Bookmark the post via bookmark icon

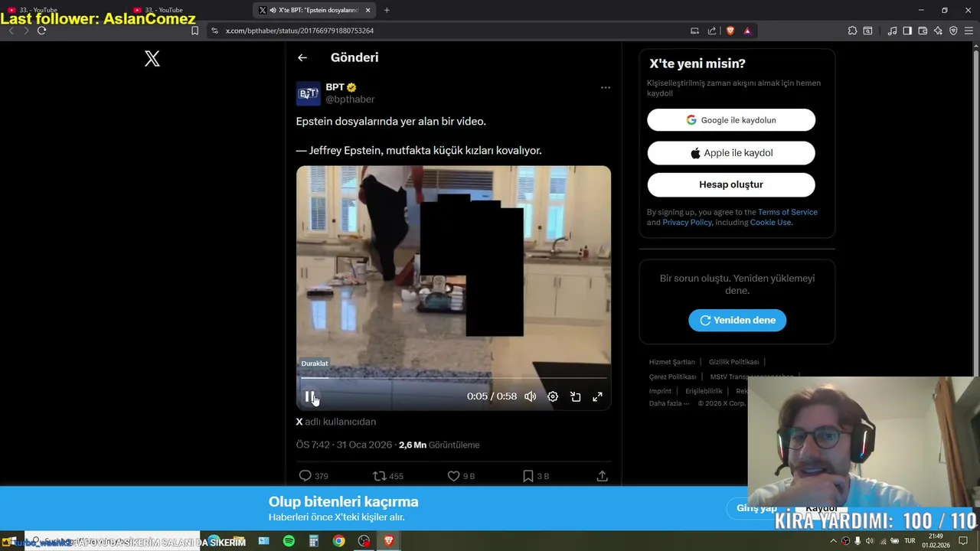pos(528,476)
